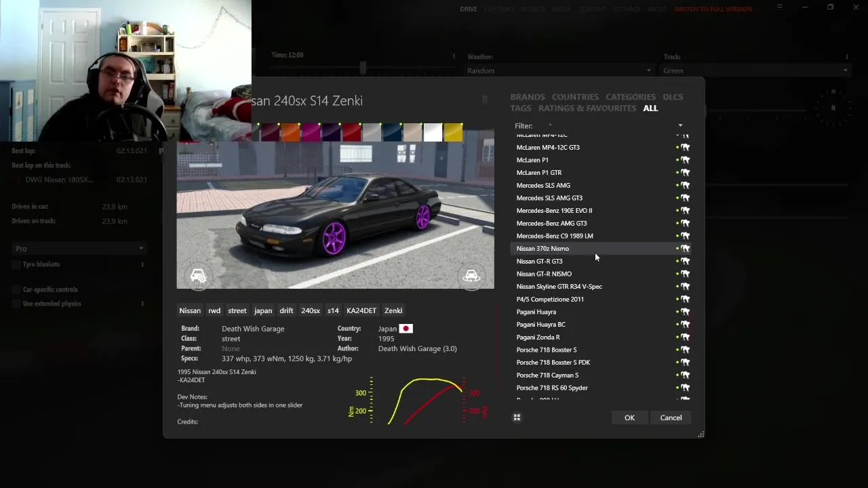
Task: Toggle the Tyre blankets checkbox
Action: [16, 264]
